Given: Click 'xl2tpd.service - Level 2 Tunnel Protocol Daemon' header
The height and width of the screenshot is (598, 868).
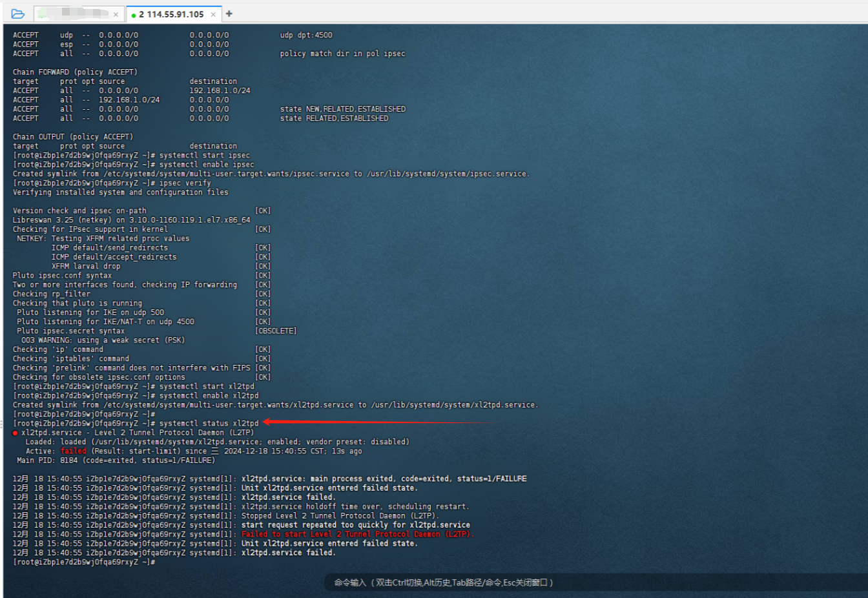Looking at the screenshot, I should 138,433.
